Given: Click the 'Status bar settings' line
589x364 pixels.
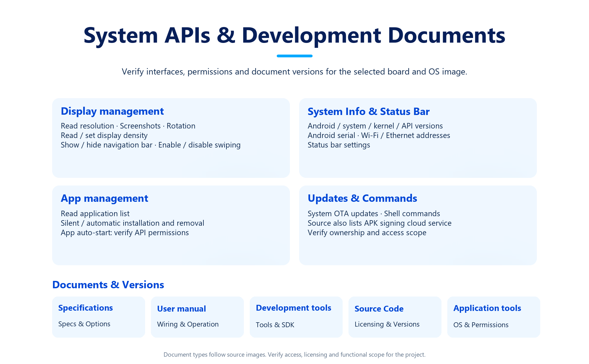Looking at the screenshot, I should [339, 145].
